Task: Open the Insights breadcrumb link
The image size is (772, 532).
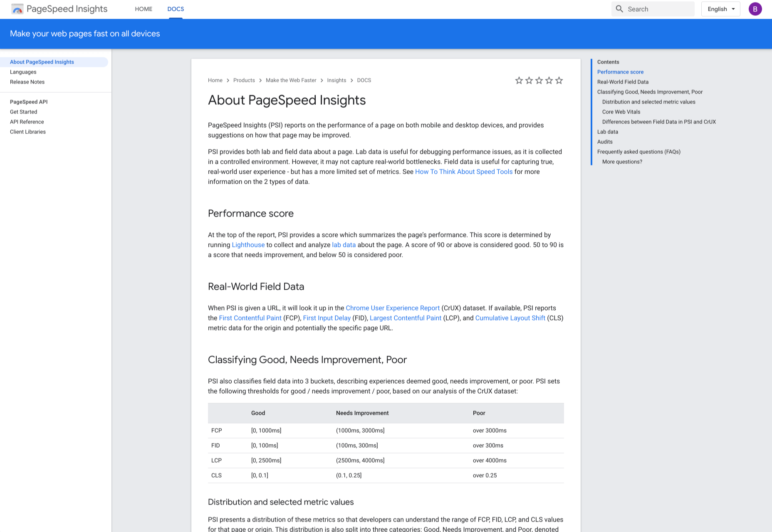Action: click(337, 80)
